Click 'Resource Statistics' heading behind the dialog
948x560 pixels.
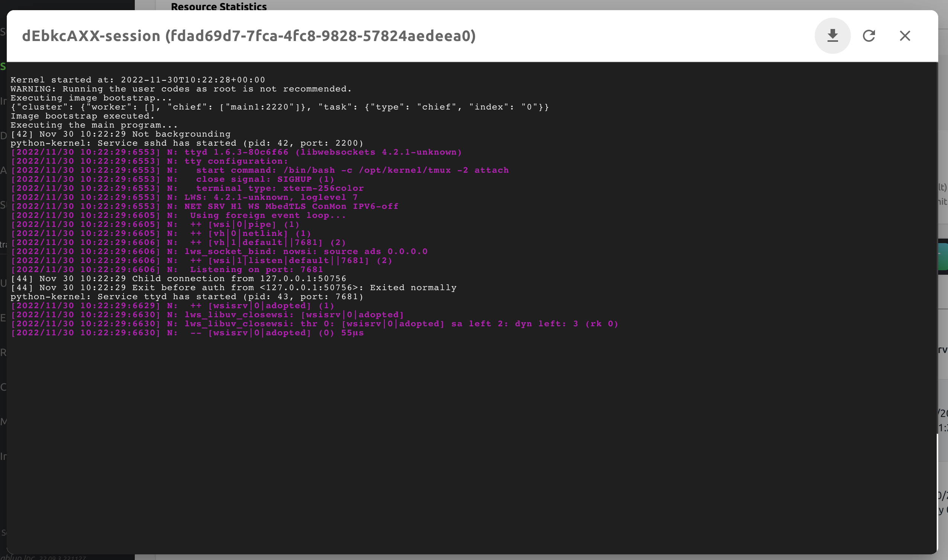pos(219,6)
